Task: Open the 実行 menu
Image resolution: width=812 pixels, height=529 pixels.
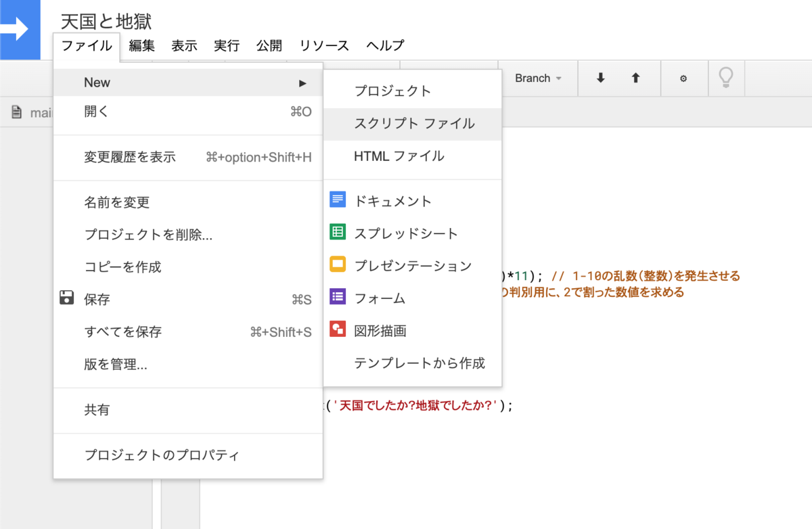Action: [x=227, y=46]
